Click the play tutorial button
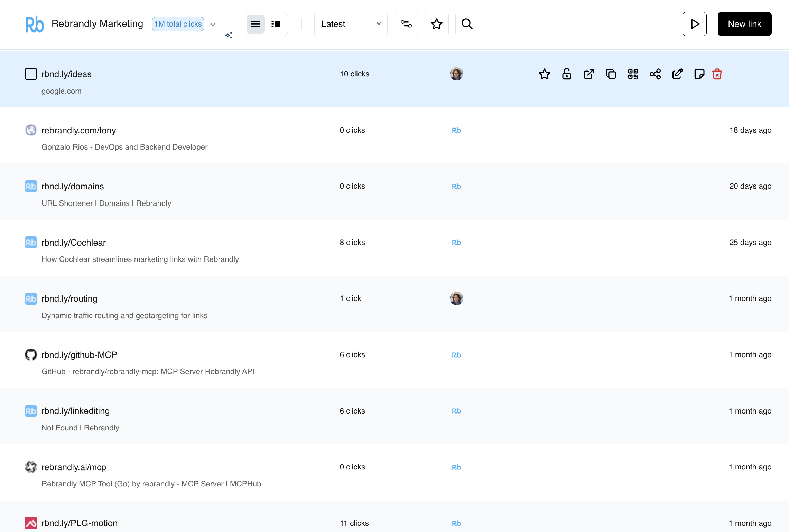 (695, 24)
